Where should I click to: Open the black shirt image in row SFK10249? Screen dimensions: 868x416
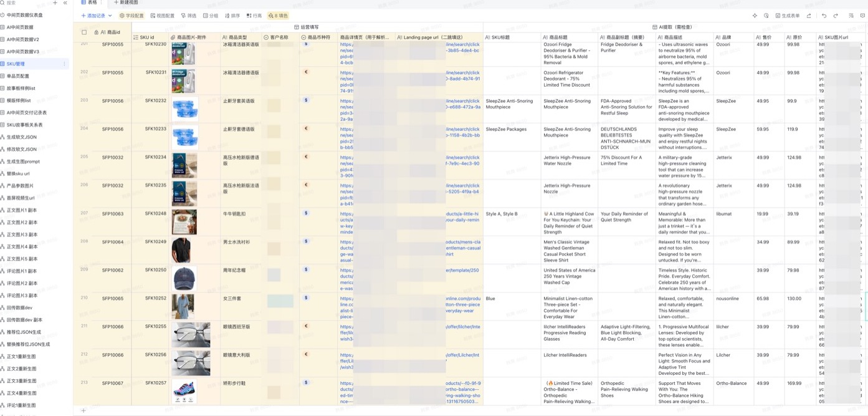coord(181,250)
